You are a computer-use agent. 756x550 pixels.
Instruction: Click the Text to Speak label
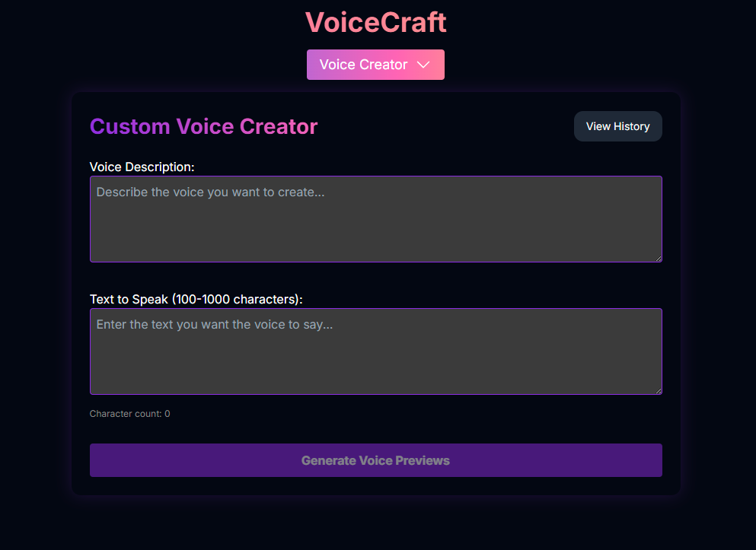pyautogui.click(x=196, y=300)
